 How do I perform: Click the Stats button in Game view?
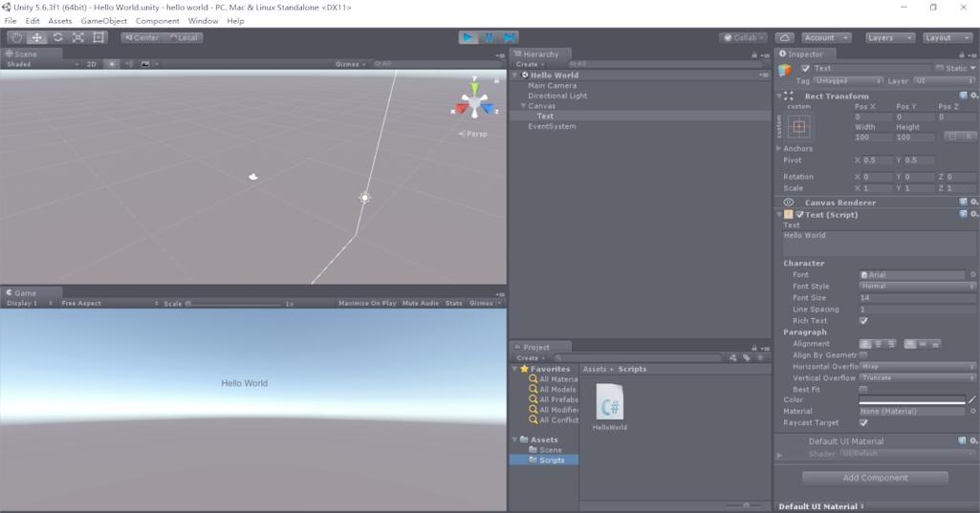pyautogui.click(x=454, y=303)
